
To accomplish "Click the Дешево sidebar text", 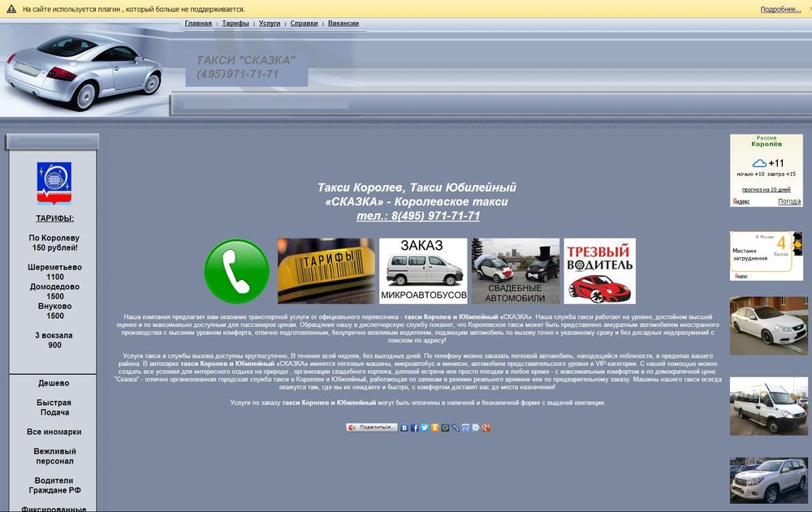I will click(x=54, y=383).
